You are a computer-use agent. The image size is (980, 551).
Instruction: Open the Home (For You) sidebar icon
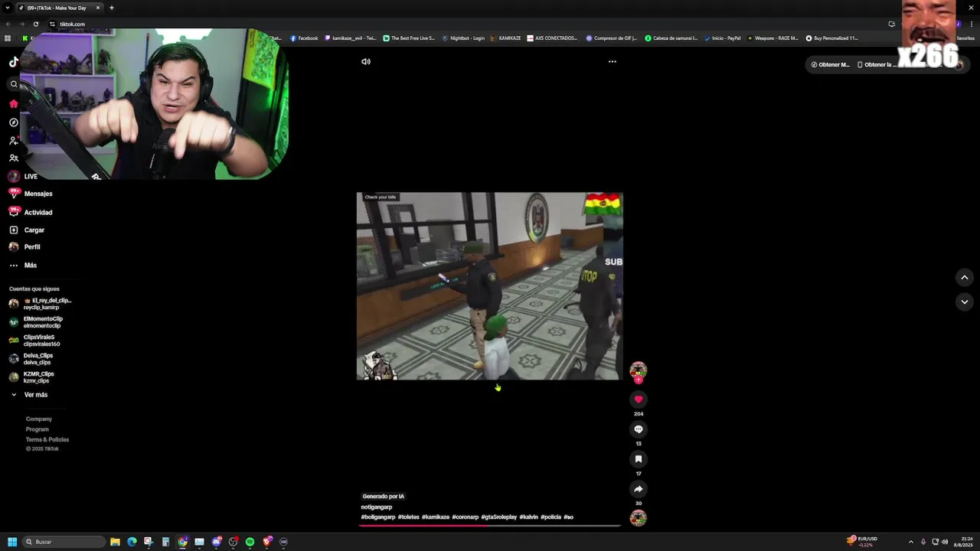point(13,103)
